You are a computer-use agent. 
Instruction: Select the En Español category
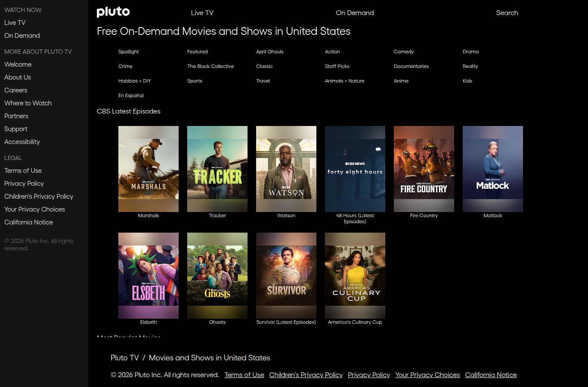point(130,95)
